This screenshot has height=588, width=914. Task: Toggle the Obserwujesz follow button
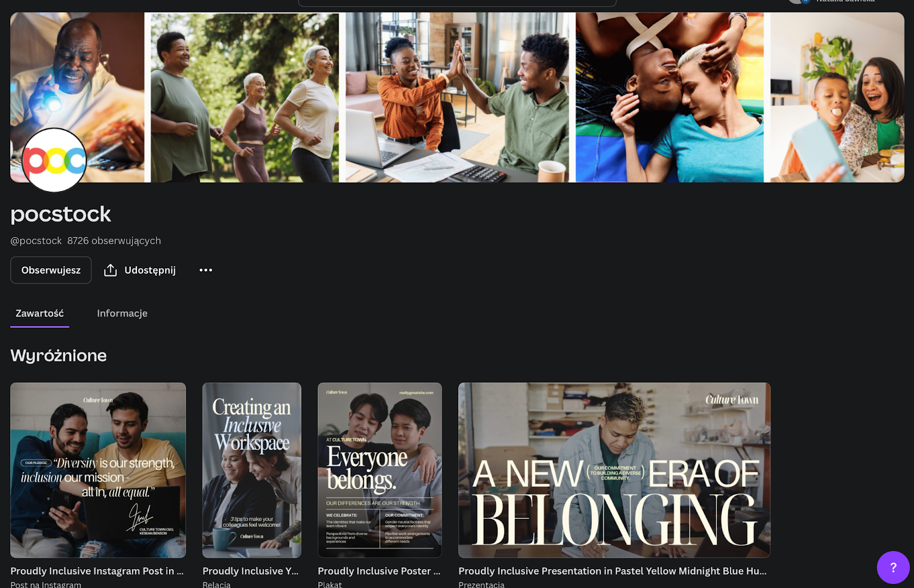(51, 270)
